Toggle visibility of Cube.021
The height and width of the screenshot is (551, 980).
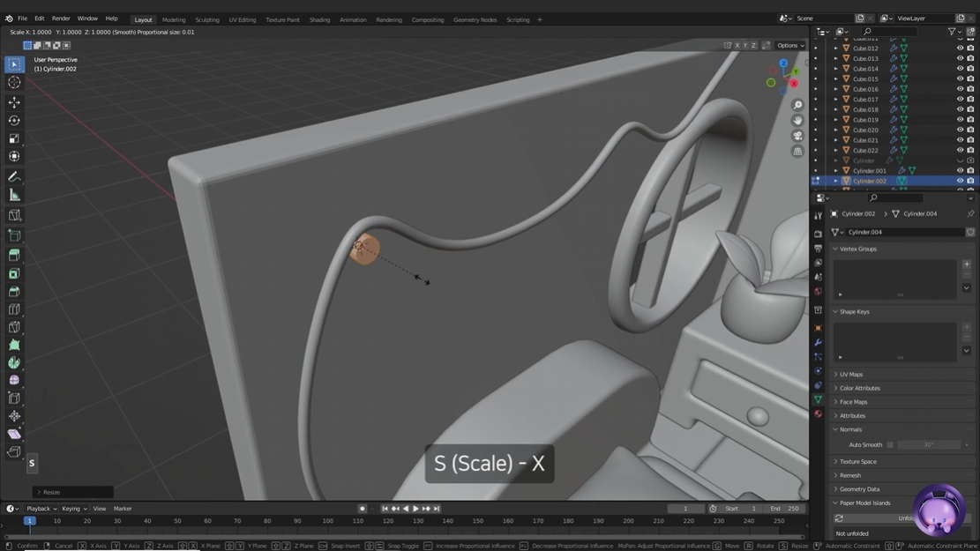(960, 140)
